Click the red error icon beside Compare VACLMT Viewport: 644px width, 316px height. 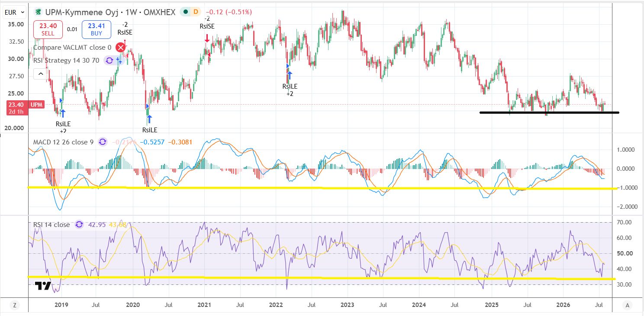click(120, 48)
